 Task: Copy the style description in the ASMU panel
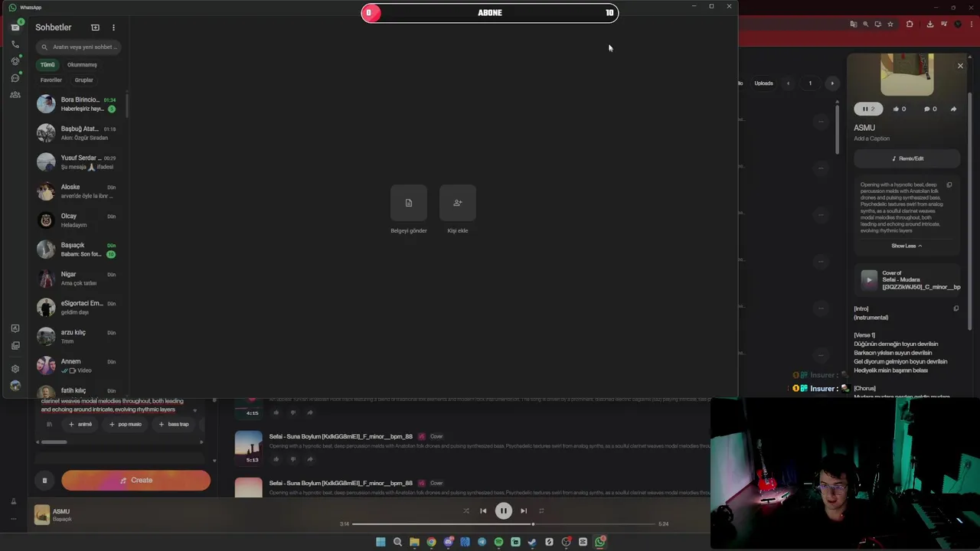pos(949,184)
